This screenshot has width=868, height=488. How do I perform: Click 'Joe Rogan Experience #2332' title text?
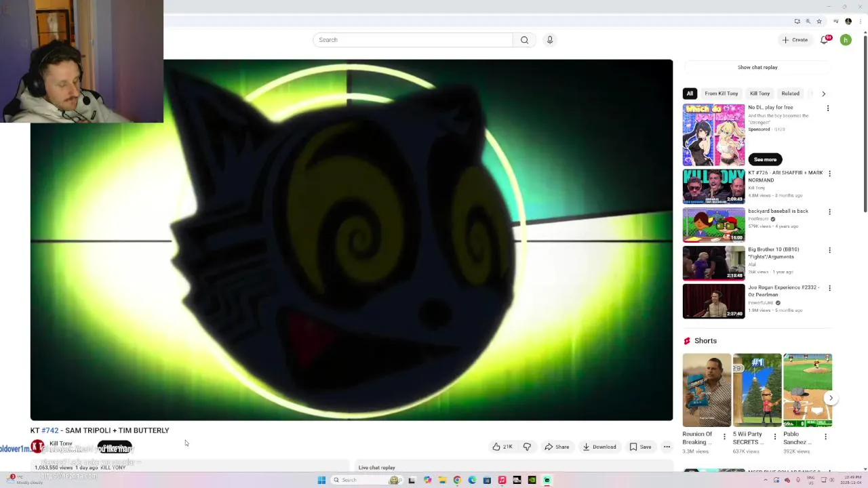click(x=784, y=291)
